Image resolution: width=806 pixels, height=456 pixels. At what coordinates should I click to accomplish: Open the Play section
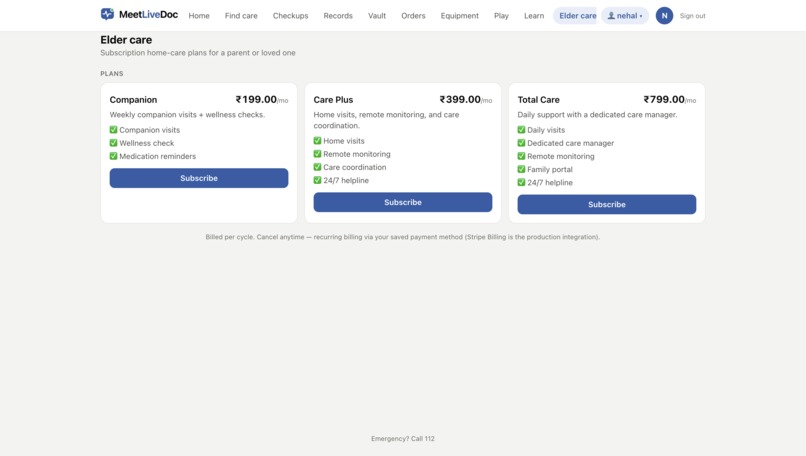point(501,16)
